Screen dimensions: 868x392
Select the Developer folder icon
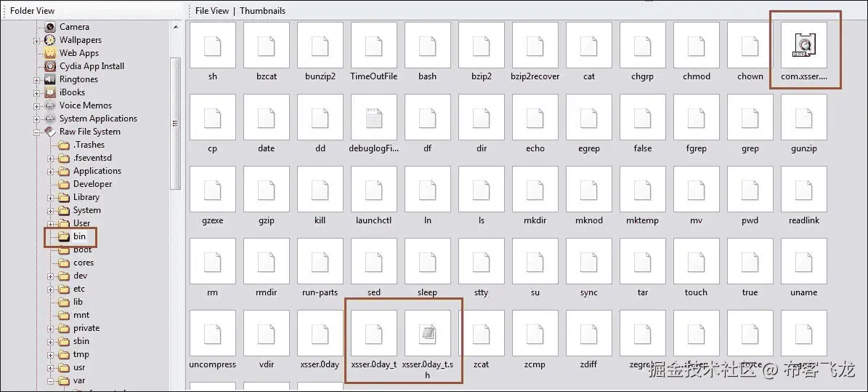[x=64, y=184]
